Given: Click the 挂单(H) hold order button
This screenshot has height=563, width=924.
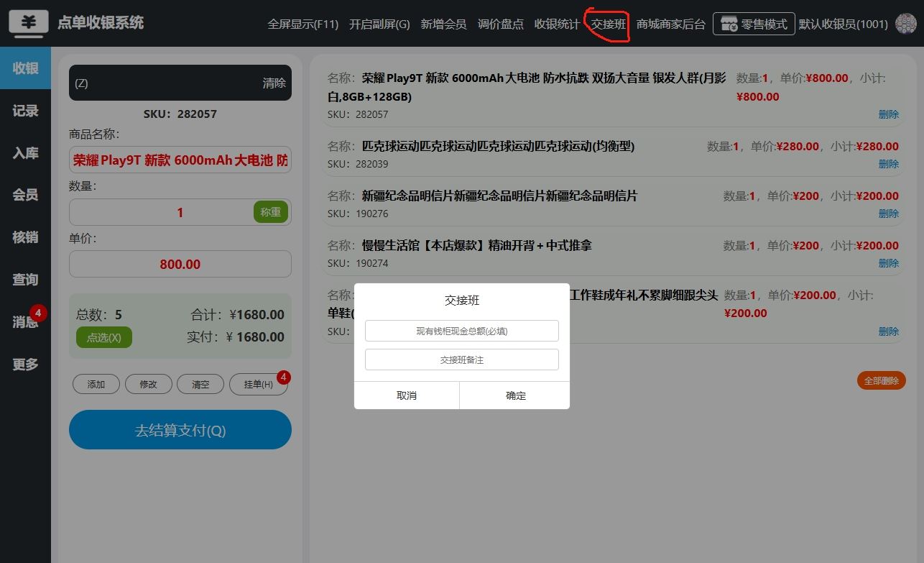Looking at the screenshot, I should coord(259,384).
